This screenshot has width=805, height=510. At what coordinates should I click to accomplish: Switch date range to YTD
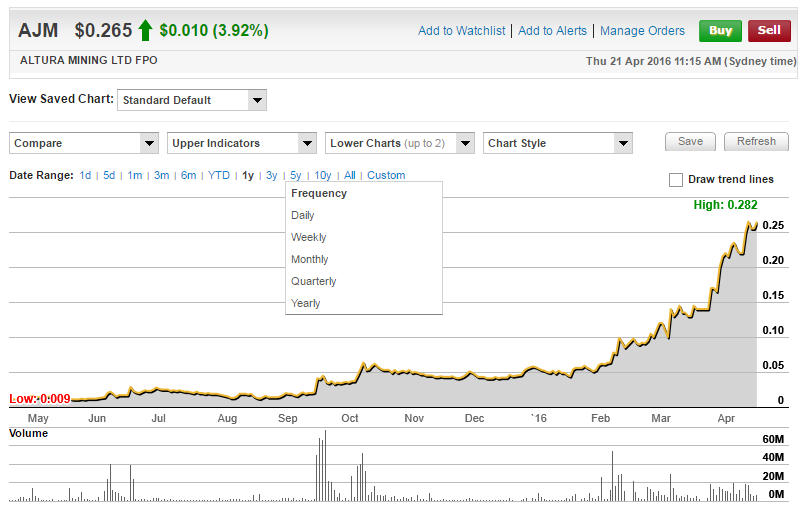(218, 175)
